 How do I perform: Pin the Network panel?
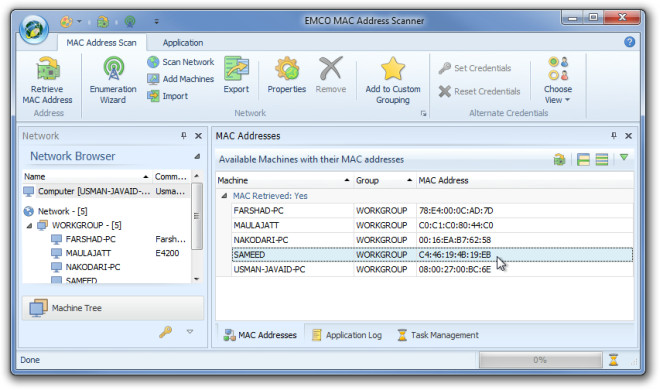(x=184, y=135)
